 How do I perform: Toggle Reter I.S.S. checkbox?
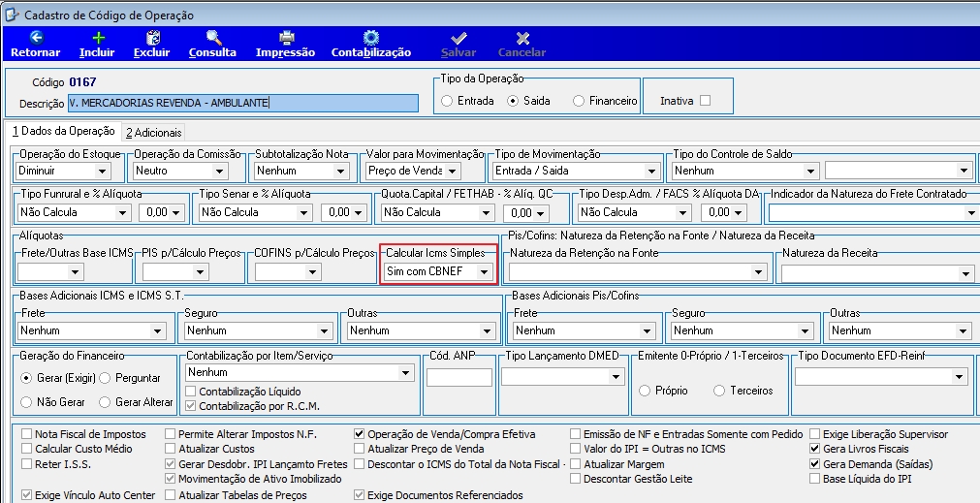[26, 464]
